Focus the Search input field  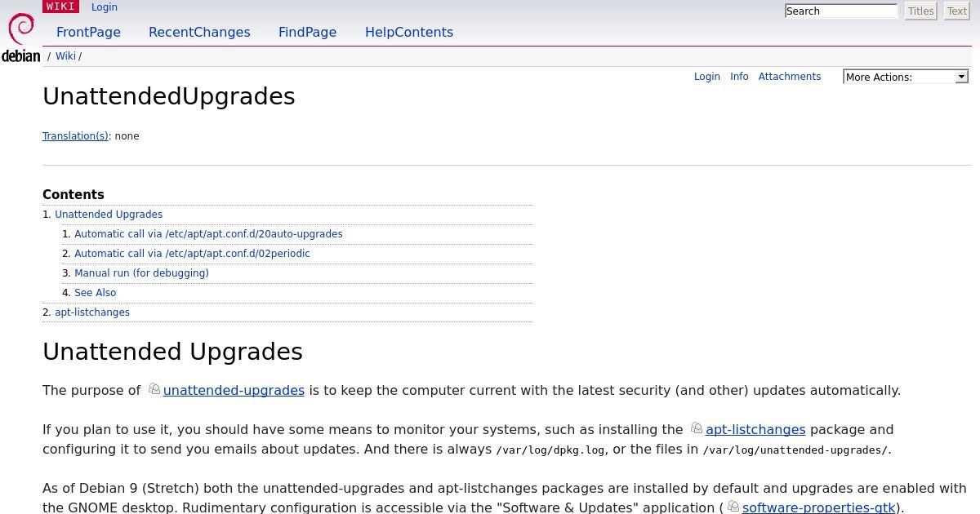tap(841, 11)
